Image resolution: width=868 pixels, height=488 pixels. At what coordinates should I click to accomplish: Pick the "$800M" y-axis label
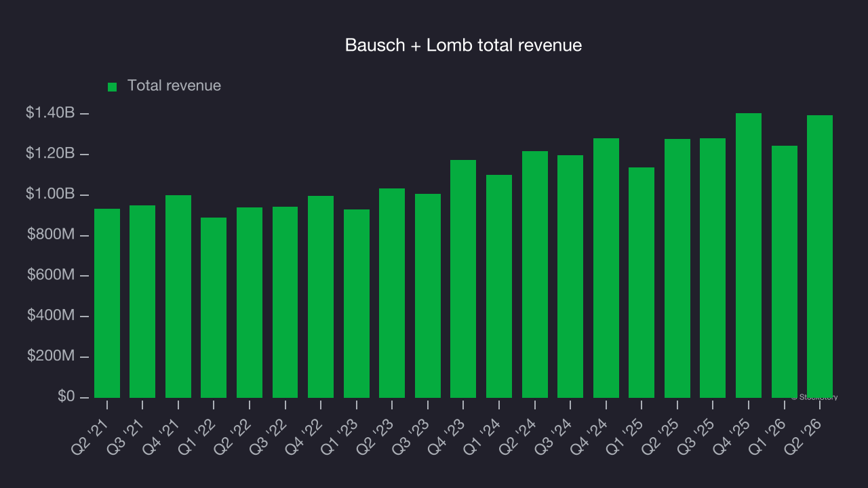[51, 235]
